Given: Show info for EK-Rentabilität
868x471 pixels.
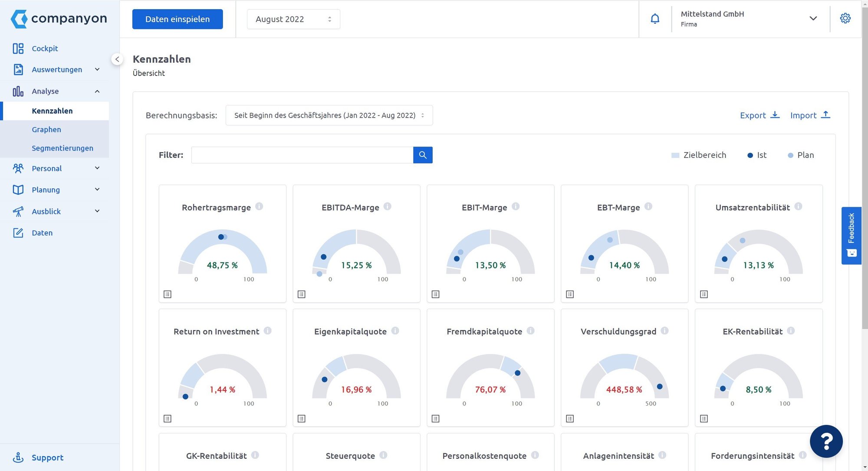Looking at the screenshot, I should (x=791, y=330).
